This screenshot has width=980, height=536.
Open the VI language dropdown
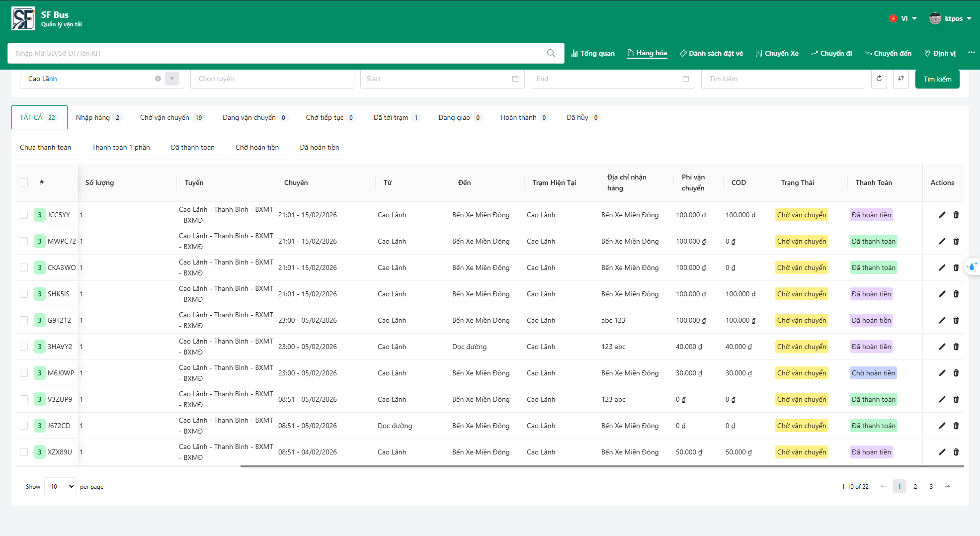coord(904,18)
